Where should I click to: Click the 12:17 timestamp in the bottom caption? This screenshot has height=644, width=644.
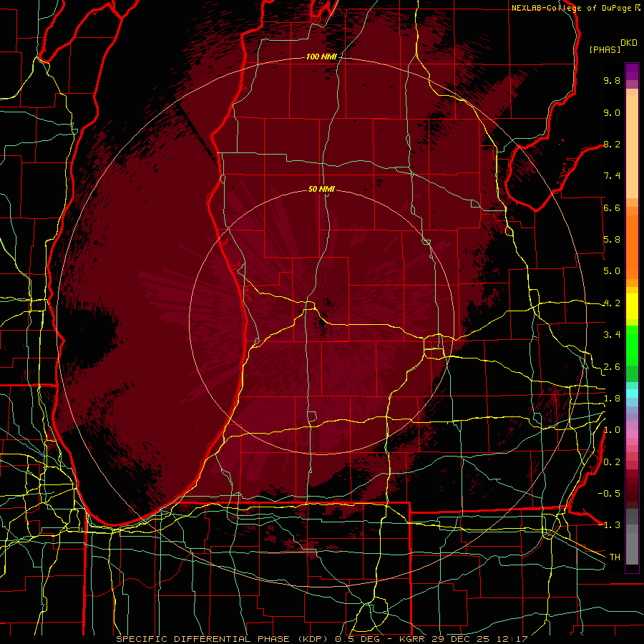click(x=514, y=639)
